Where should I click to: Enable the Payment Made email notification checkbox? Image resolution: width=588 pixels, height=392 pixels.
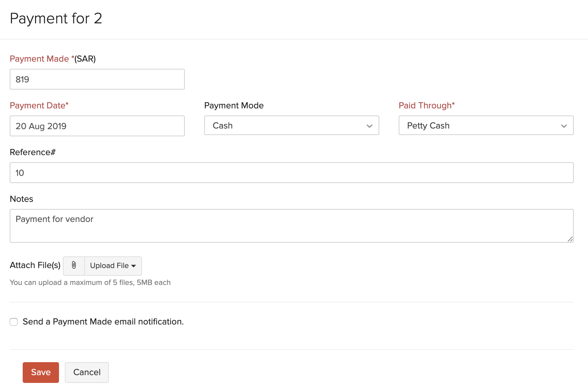point(13,322)
